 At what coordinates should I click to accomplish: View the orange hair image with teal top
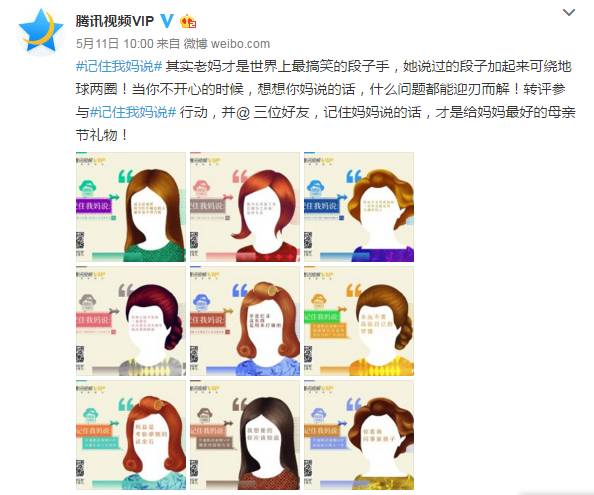[x=131, y=435]
